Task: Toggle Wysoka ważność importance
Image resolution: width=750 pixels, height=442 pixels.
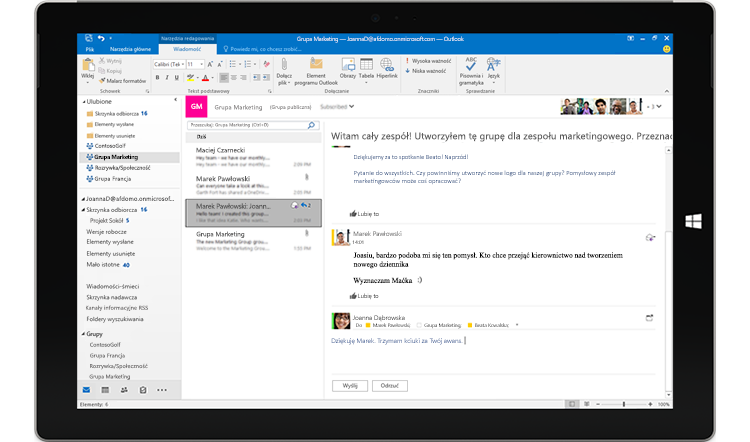Action: coord(428,61)
